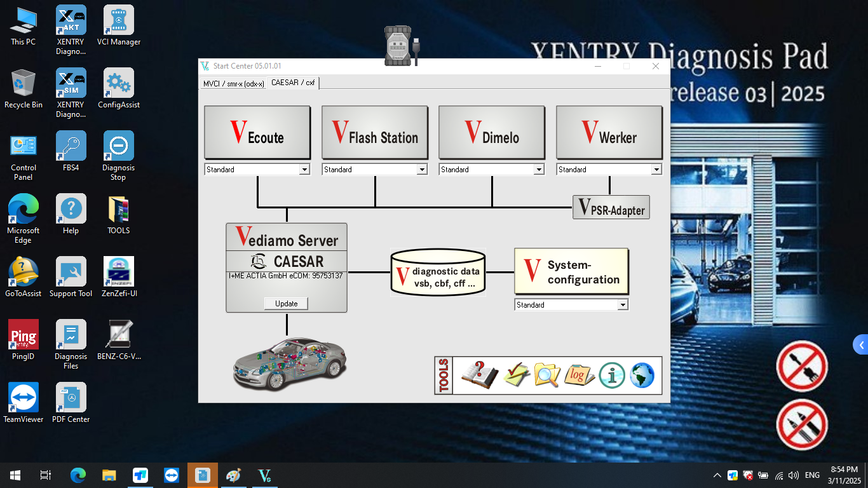Click the info icon in the TOOLS bar
The width and height of the screenshot is (868, 488).
[x=611, y=376]
